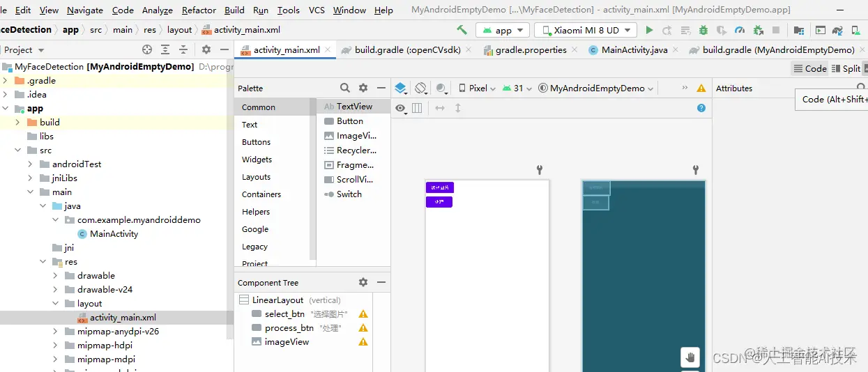Viewport: 868px width, 372px height.
Task: Stop the running app with the square icon
Action: pos(776,30)
